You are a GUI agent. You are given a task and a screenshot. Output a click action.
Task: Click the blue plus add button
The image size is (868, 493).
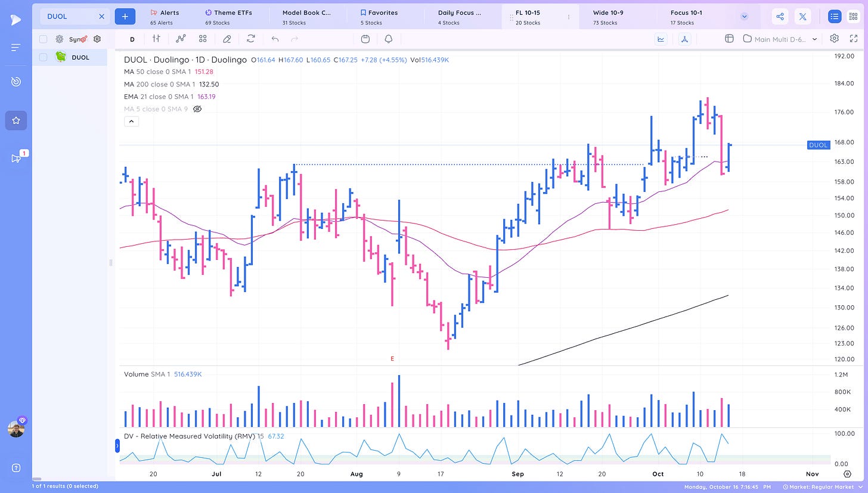click(x=125, y=17)
